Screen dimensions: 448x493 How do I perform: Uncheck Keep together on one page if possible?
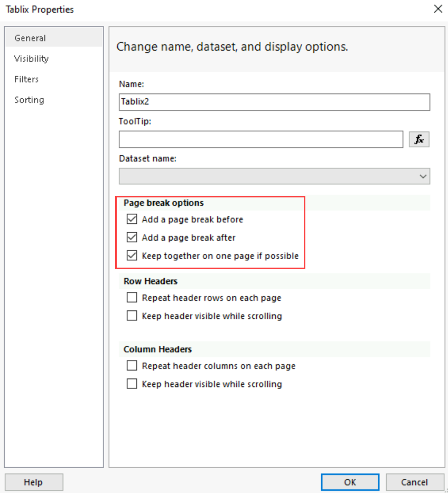tap(132, 255)
